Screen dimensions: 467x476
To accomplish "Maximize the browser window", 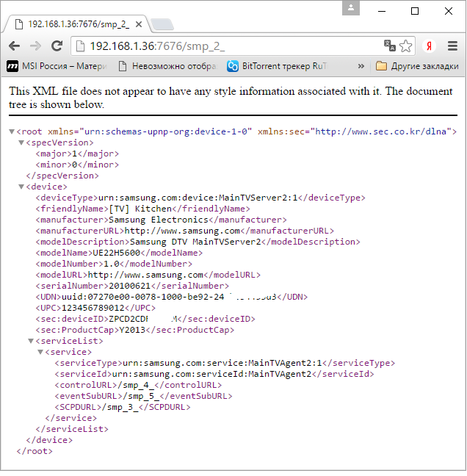I will [415, 11].
